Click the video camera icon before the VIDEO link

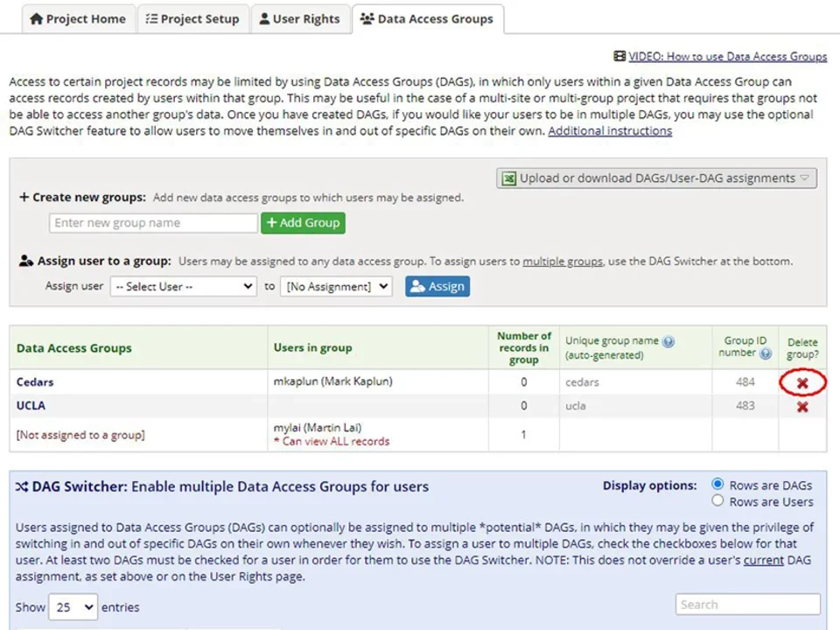coord(620,56)
